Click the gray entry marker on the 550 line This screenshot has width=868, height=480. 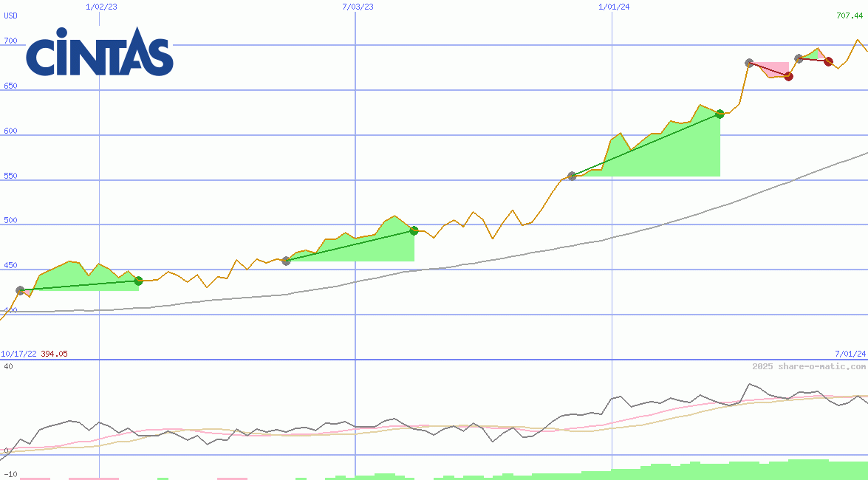572,176
